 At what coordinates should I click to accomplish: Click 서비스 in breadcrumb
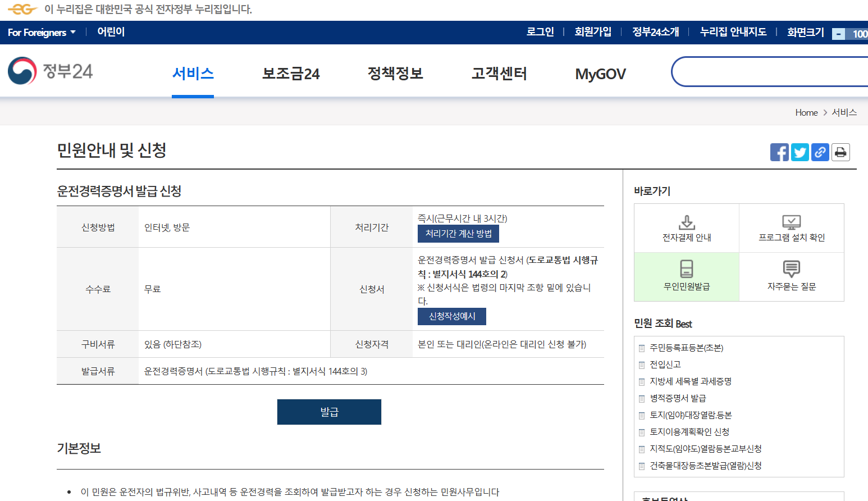point(844,112)
